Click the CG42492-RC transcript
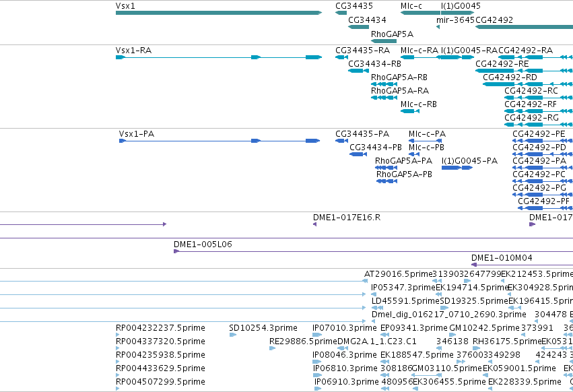 [539, 98]
